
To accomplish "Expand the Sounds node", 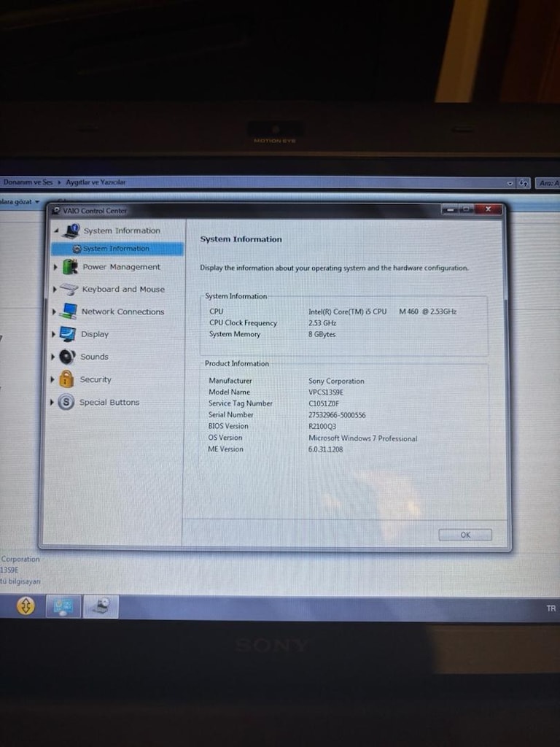I will point(52,356).
